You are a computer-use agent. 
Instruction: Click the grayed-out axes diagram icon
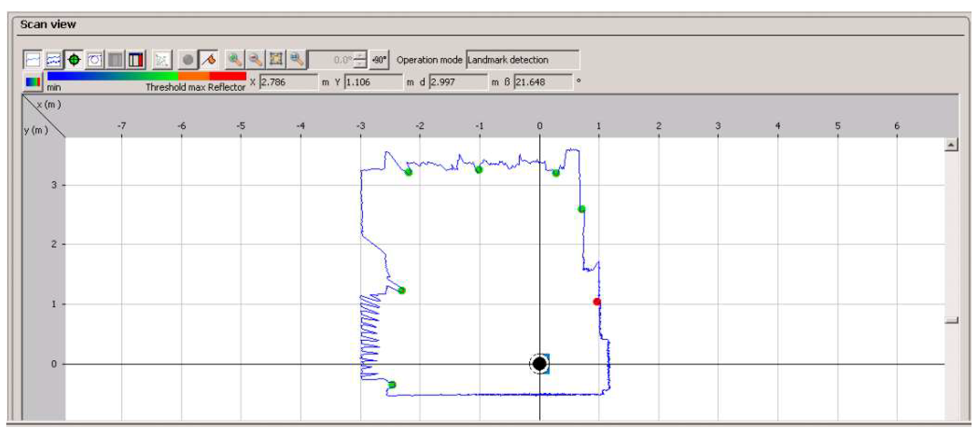pyautogui.click(x=162, y=60)
